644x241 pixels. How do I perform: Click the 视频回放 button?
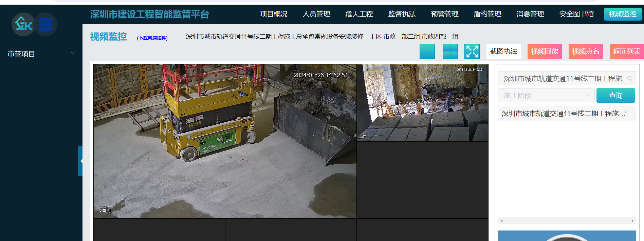[545, 52]
